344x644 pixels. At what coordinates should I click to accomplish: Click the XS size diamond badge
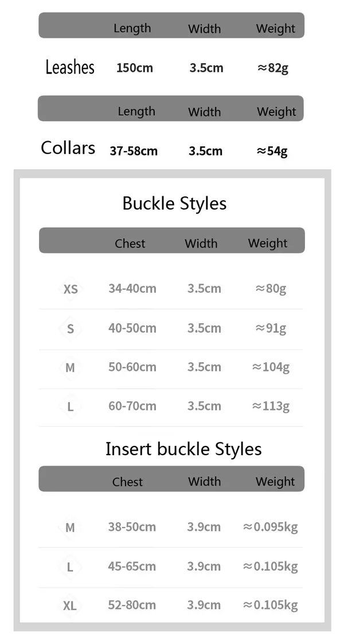[71, 289]
